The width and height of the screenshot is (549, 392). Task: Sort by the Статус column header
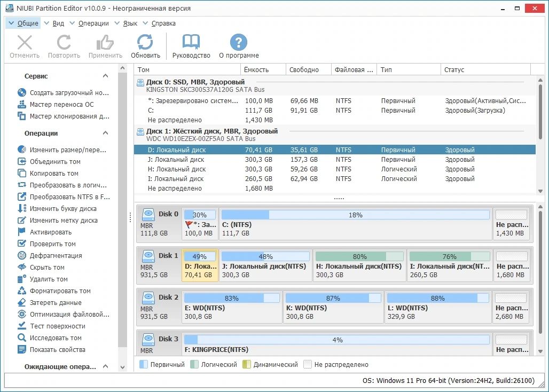(x=485, y=69)
